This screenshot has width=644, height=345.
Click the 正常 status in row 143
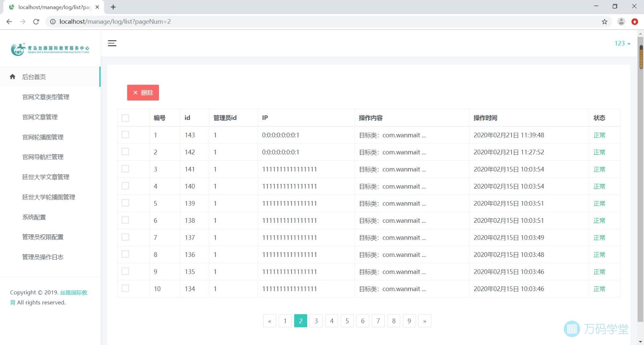click(x=599, y=135)
